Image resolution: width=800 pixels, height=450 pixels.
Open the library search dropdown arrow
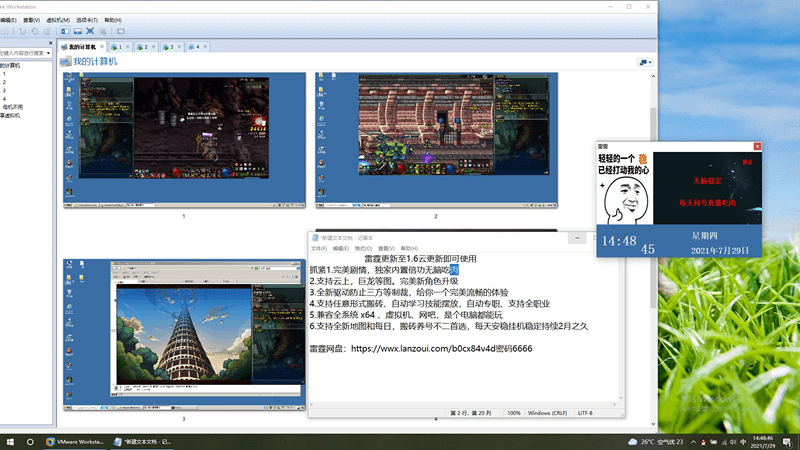pyautogui.click(x=48, y=53)
